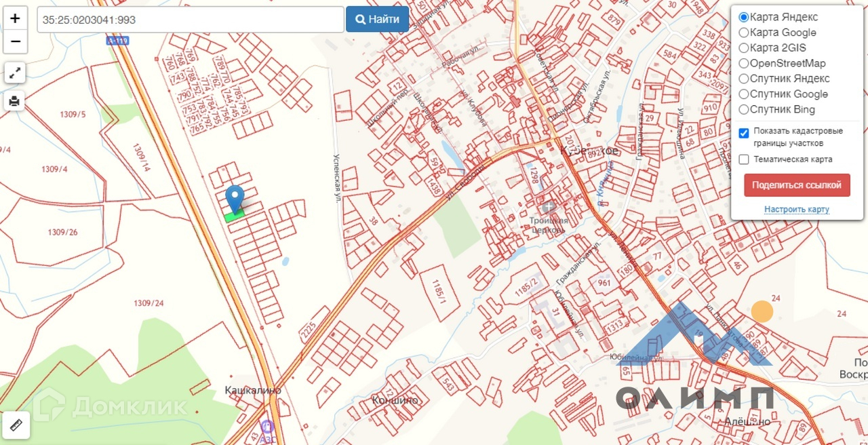Click the Коншино village label
868x445 pixels.
pos(395,400)
